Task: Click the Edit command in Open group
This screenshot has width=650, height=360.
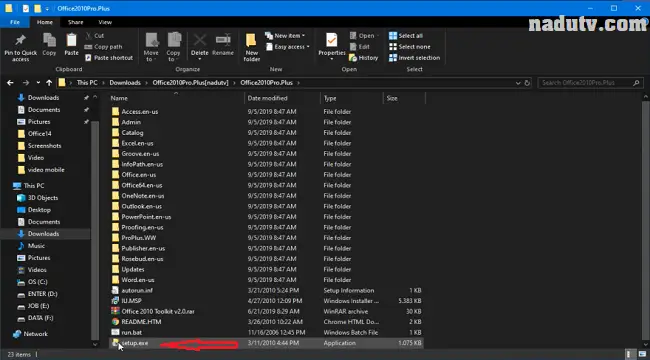Action: [x=359, y=47]
